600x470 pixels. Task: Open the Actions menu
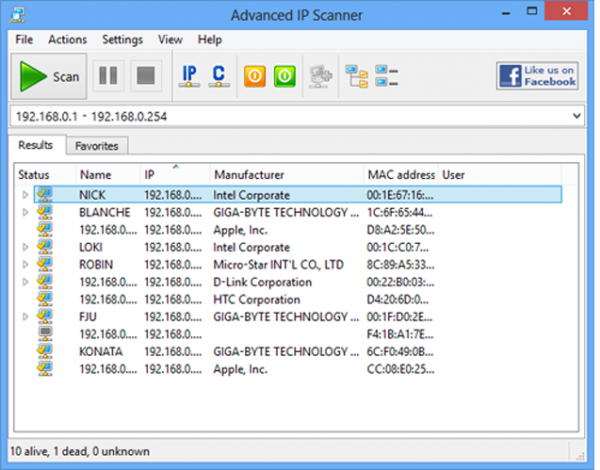coord(67,40)
